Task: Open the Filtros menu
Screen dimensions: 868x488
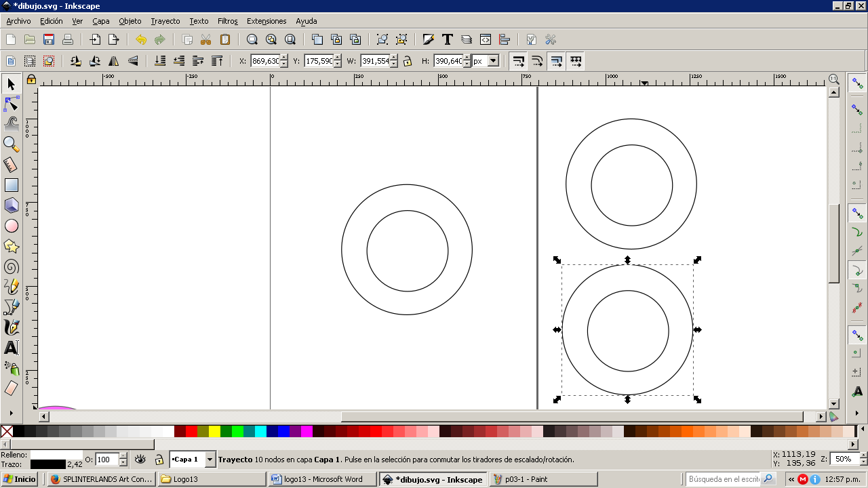Action: point(227,21)
